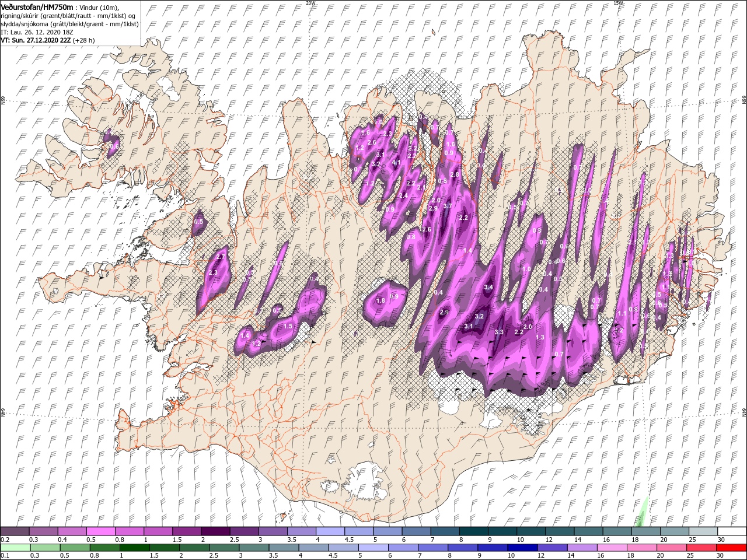Screen dimensions: 747x560
Task: Click the 0.2 label in the snow legend
Action: point(5,540)
